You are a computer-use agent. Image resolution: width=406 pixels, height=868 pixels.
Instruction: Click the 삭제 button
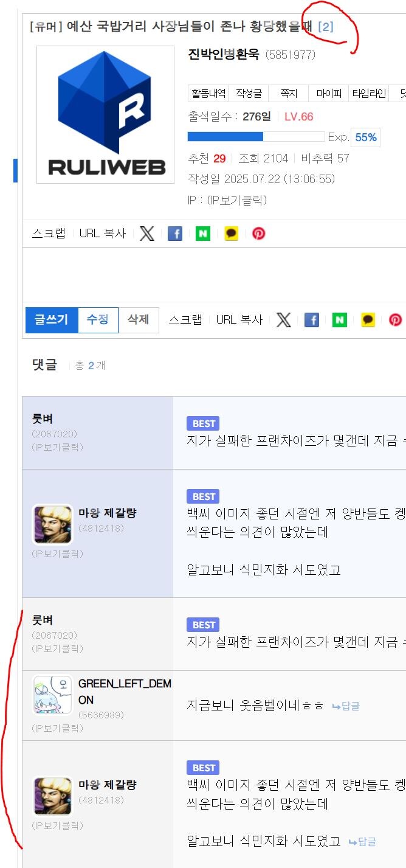point(139,320)
